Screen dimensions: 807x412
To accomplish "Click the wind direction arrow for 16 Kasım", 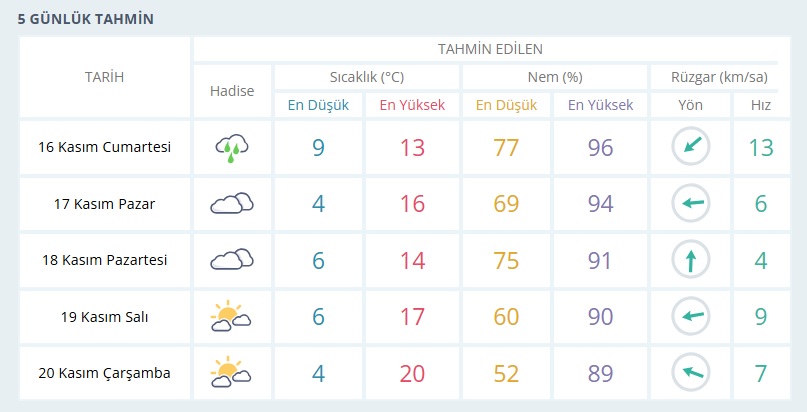I will coord(690,148).
